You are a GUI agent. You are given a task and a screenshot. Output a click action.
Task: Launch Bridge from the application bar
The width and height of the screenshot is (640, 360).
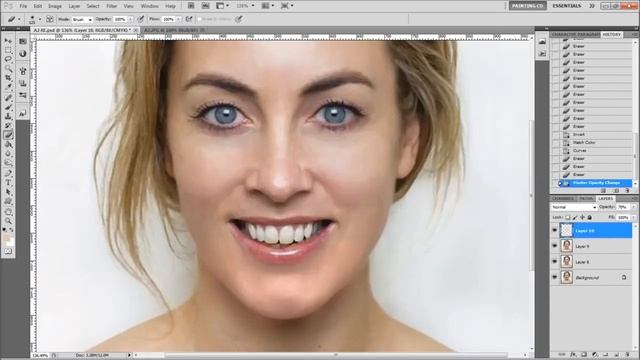point(191,6)
